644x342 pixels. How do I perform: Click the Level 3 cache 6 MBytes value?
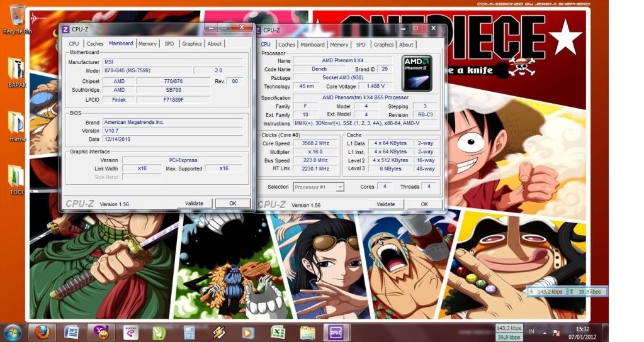point(390,168)
